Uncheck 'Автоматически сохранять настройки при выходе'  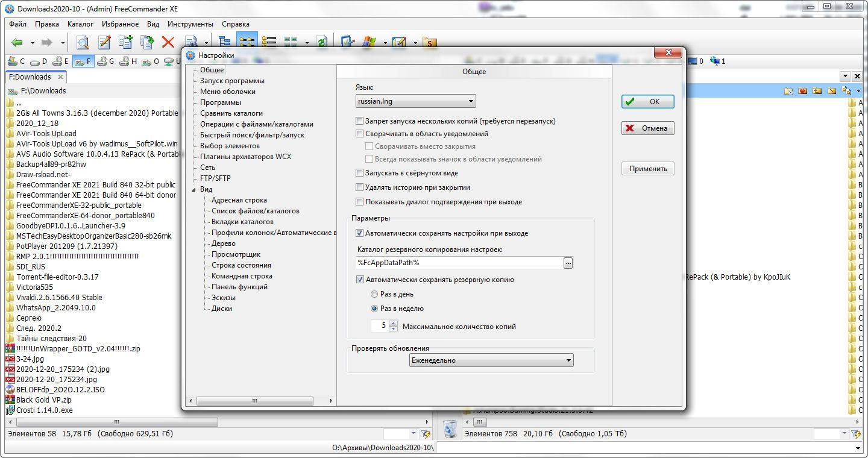(x=360, y=233)
